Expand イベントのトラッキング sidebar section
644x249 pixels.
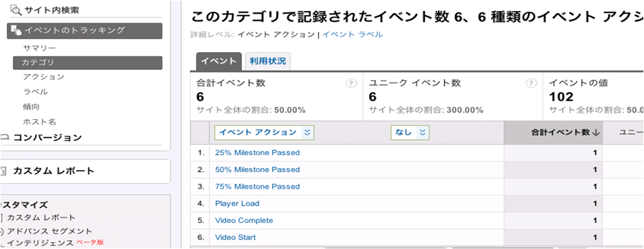(84, 30)
